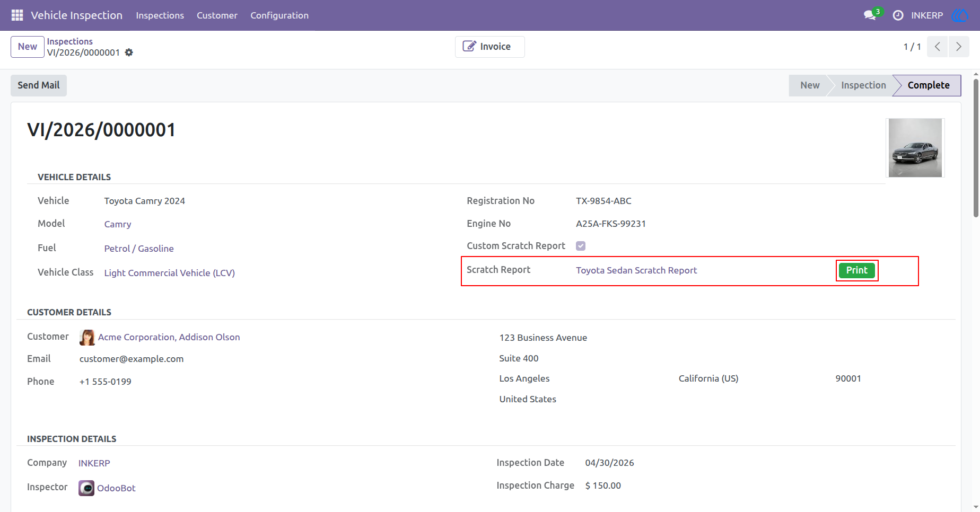Open Acme Corporation, Addison Olson customer link

click(169, 337)
